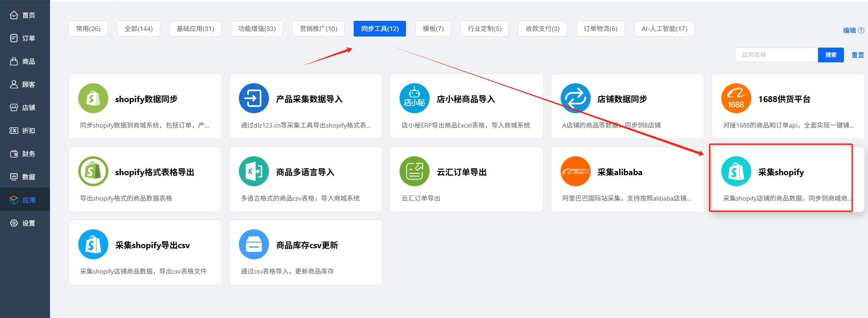
Task: Click the 重置 reset link
Action: pyautogui.click(x=857, y=55)
